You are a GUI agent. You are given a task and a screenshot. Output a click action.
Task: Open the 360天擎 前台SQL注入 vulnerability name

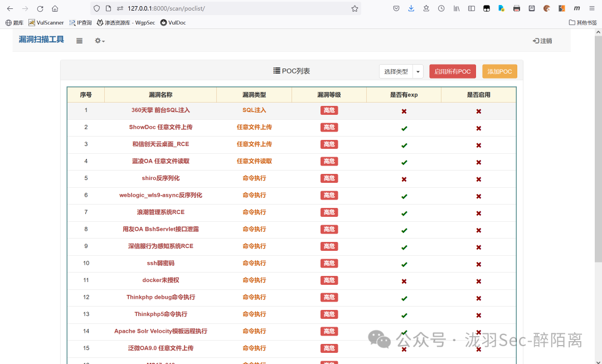coord(161,110)
